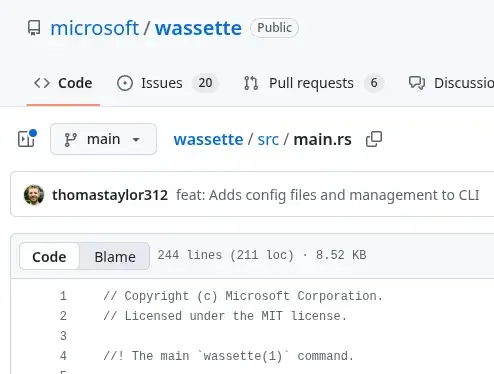Click the Pull requests branch icon
Screen dimensions: 494x374
pyautogui.click(x=251, y=83)
